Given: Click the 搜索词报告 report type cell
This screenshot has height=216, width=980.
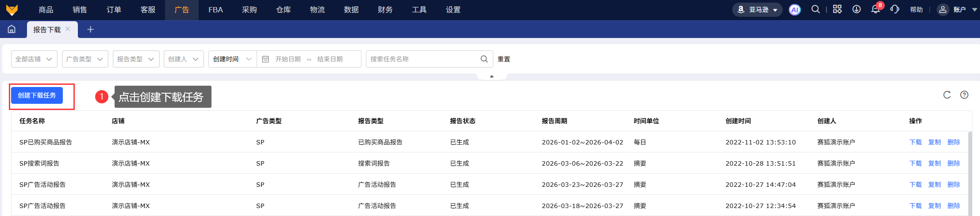Looking at the screenshot, I should [374, 163].
